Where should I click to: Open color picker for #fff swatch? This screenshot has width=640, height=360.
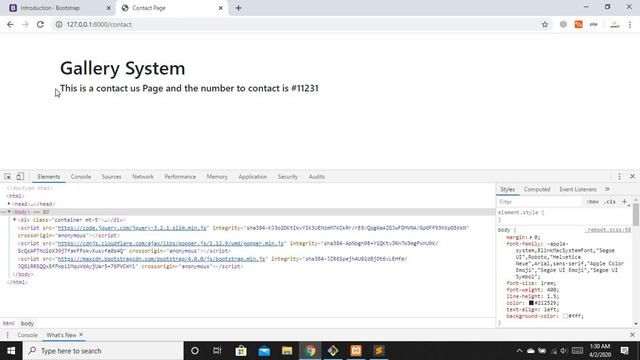[x=565, y=316]
